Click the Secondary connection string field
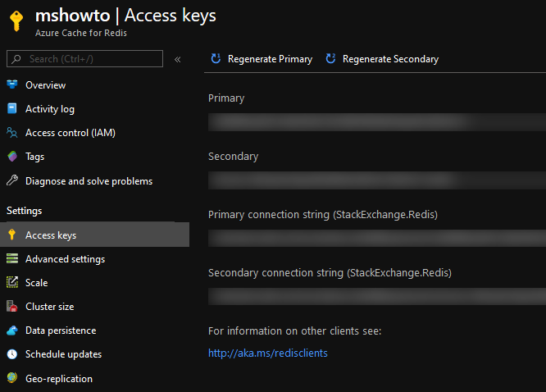546x392 pixels. (377, 296)
